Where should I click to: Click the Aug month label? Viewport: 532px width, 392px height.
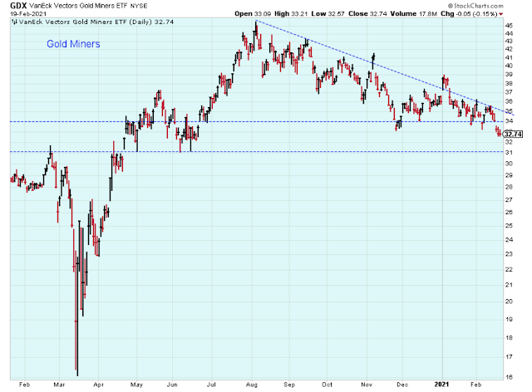[252, 385]
